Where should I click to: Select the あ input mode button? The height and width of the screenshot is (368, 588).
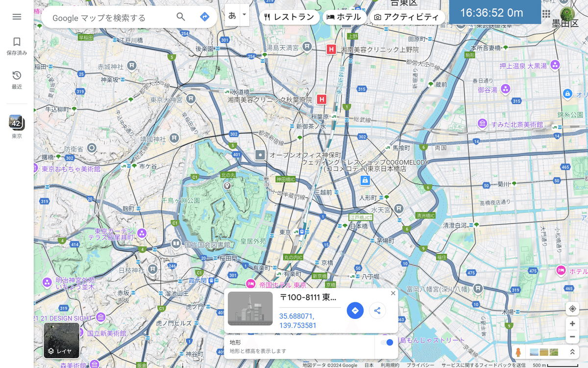coord(232,15)
